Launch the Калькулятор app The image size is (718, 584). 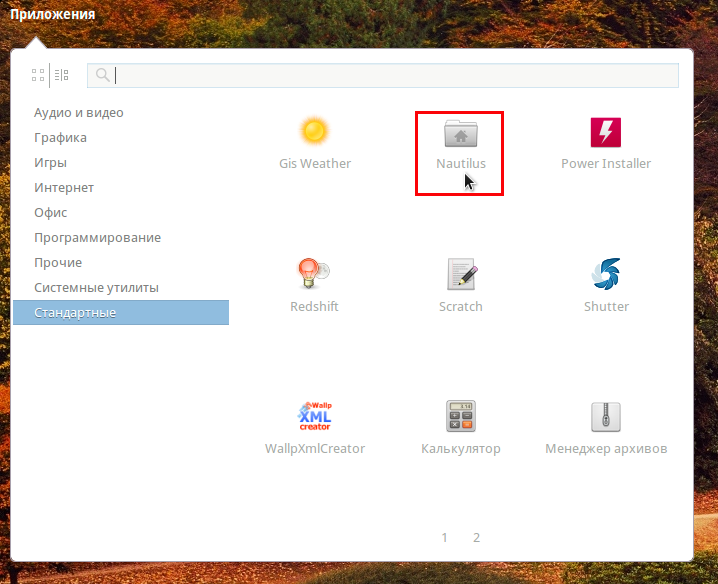[461, 428]
